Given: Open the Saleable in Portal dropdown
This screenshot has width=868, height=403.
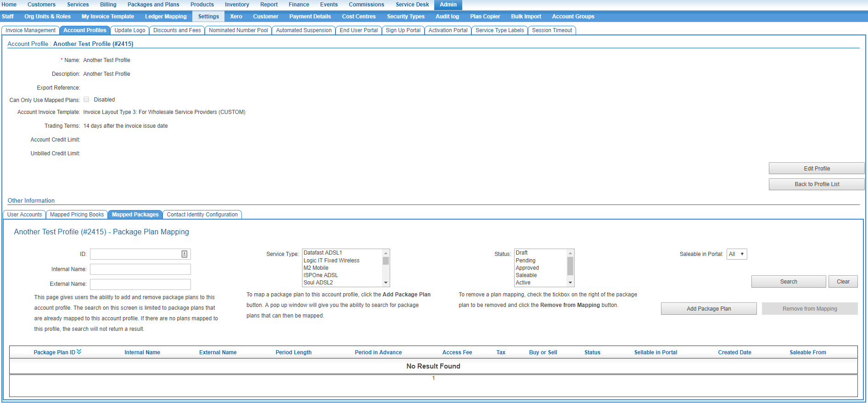Looking at the screenshot, I should click(736, 254).
